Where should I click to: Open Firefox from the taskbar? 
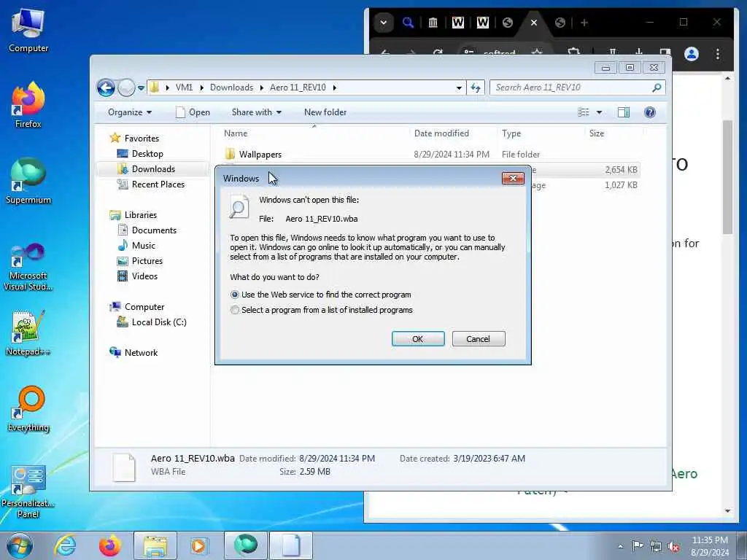[x=109, y=545]
